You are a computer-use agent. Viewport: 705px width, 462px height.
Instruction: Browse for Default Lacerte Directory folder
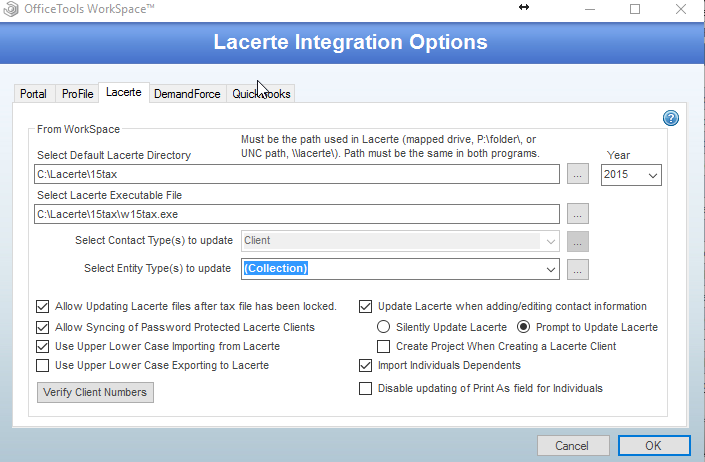(578, 174)
